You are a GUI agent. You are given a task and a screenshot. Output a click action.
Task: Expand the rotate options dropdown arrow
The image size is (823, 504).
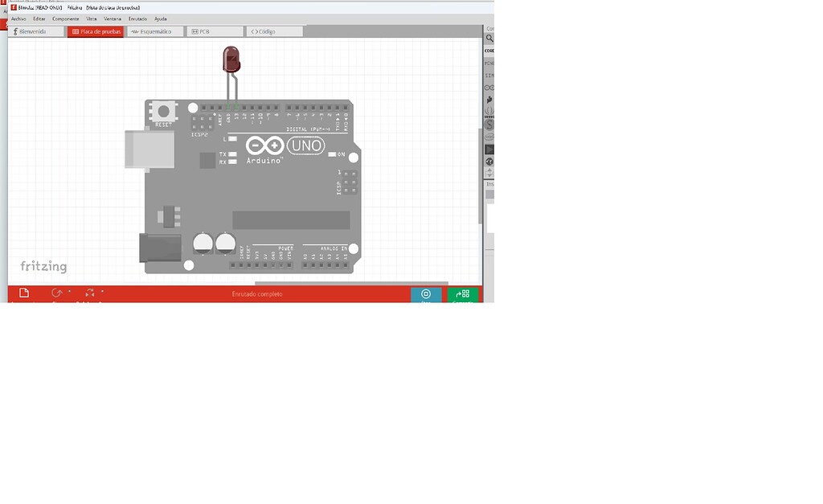[69, 291]
